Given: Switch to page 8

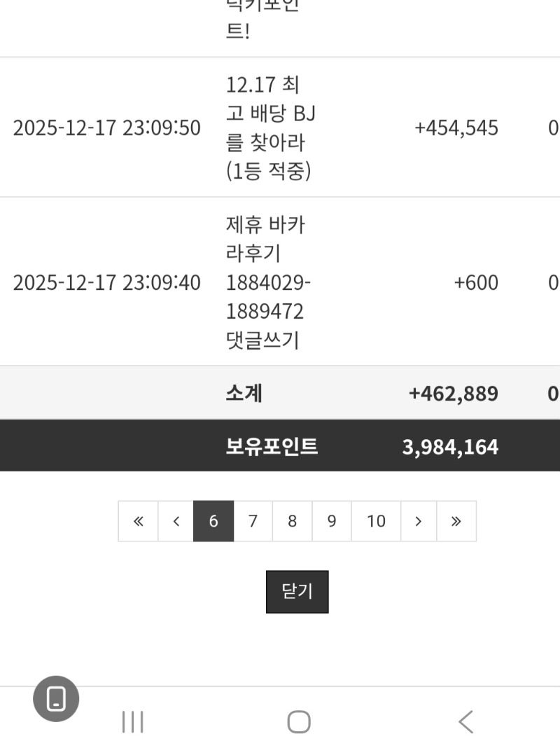Looking at the screenshot, I should [292, 521].
